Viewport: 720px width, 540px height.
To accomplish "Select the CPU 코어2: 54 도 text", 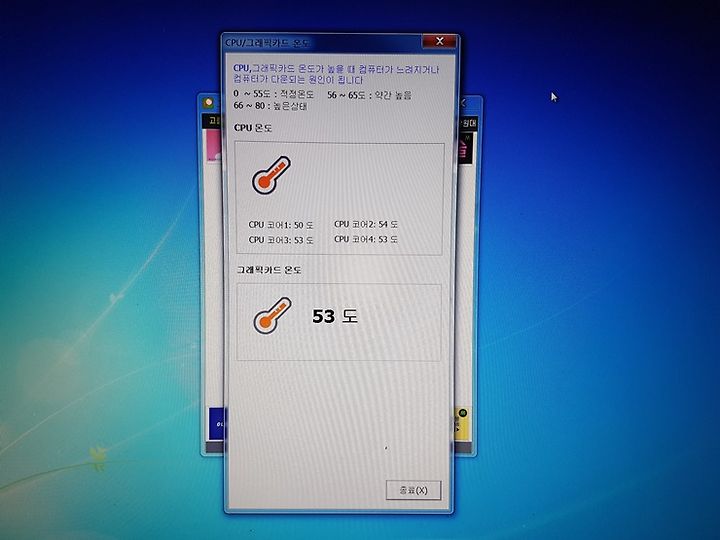I will [x=366, y=224].
